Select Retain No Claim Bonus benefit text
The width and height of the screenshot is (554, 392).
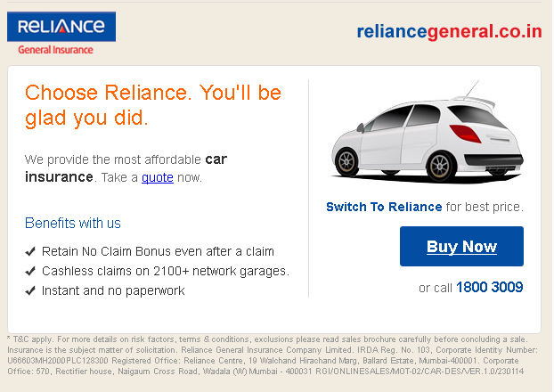pos(158,251)
